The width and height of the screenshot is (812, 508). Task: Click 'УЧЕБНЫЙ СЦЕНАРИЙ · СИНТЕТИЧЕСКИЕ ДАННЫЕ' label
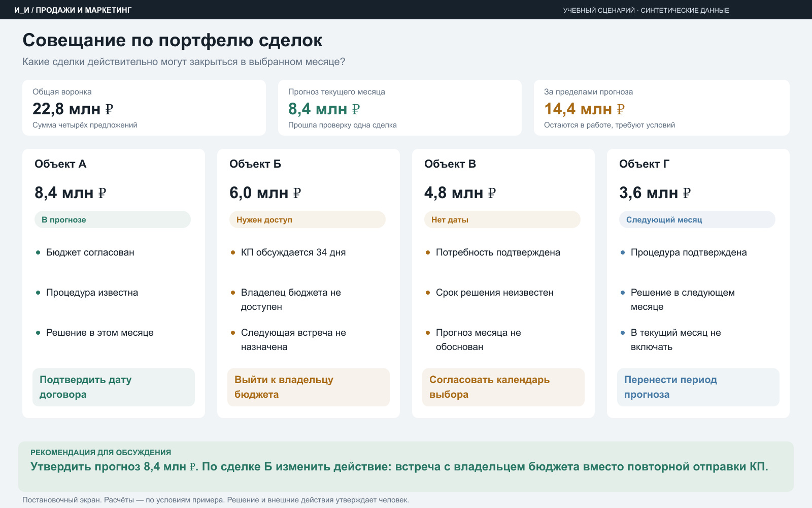point(646,10)
